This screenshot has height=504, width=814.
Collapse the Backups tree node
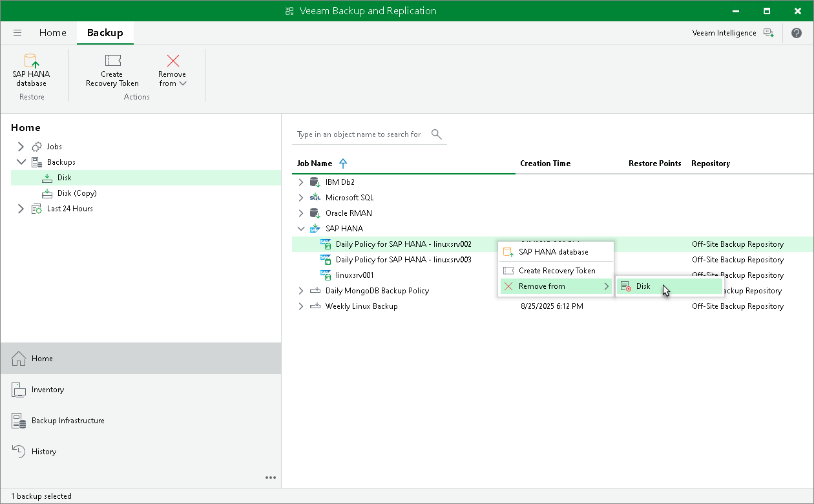[x=21, y=162]
